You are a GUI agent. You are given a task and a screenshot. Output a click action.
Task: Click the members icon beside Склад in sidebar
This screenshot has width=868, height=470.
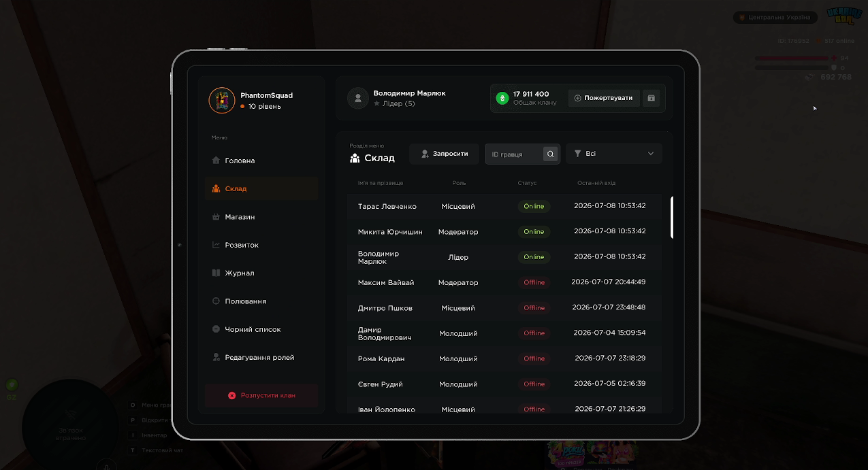pos(216,188)
